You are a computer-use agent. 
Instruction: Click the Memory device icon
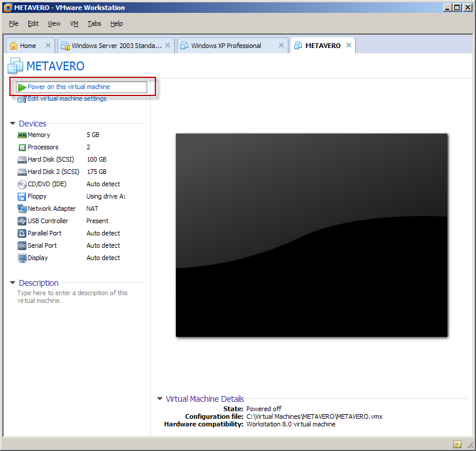point(22,135)
